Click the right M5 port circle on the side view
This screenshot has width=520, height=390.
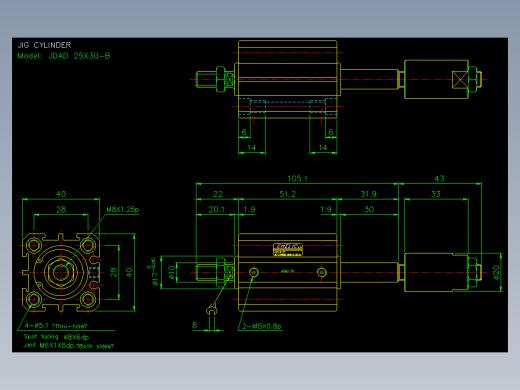(321, 272)
